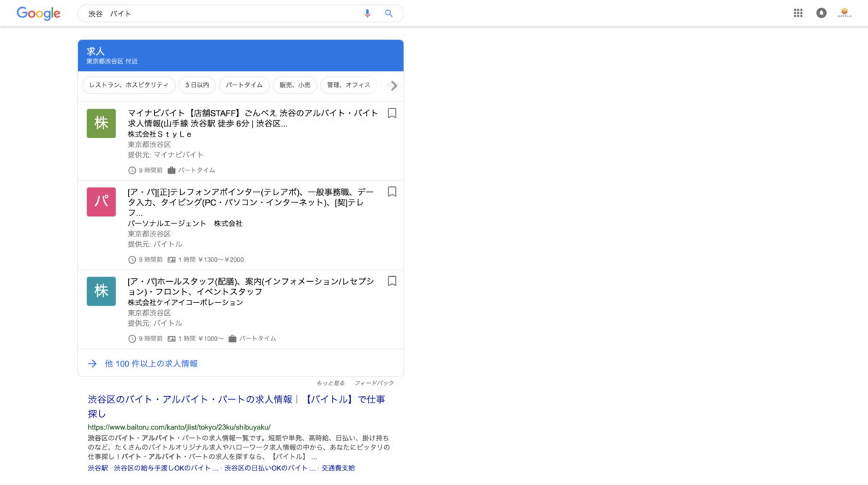This screenshot has height=485, width=868.
Task: Click clock icon in ごんべえ job row
Action: [132, 171]
